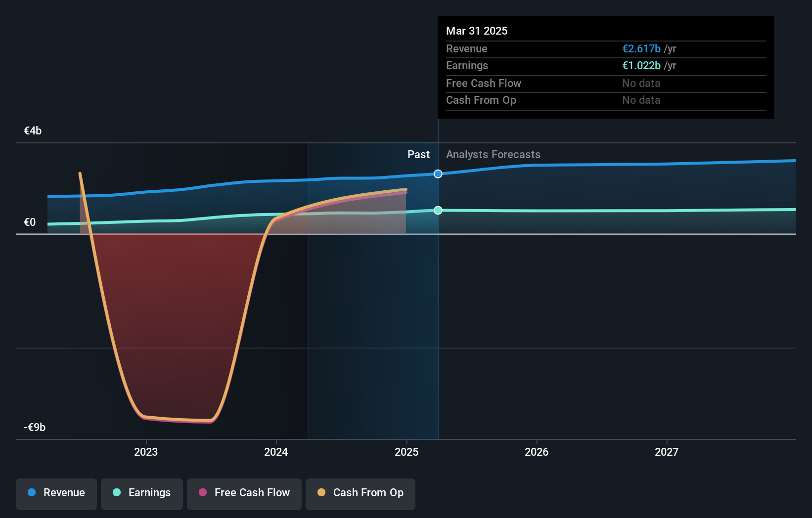
Task: Click the Free Cash Flow legend button
Action: (x=244, y=493)
